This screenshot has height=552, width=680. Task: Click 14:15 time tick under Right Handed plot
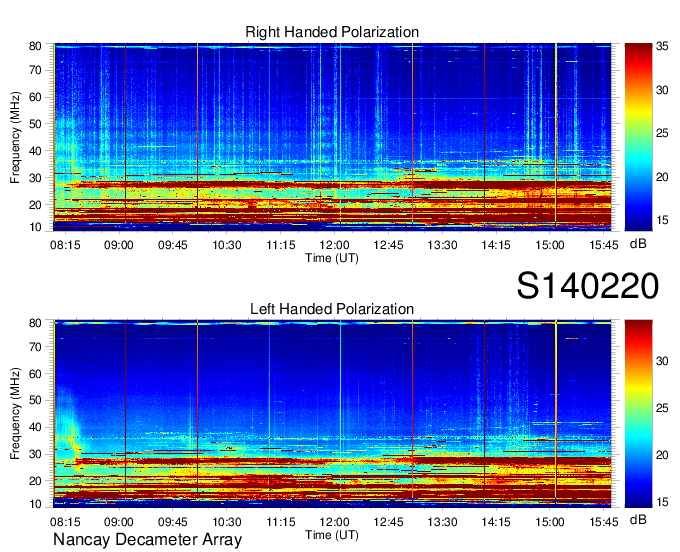pos(496,245)
